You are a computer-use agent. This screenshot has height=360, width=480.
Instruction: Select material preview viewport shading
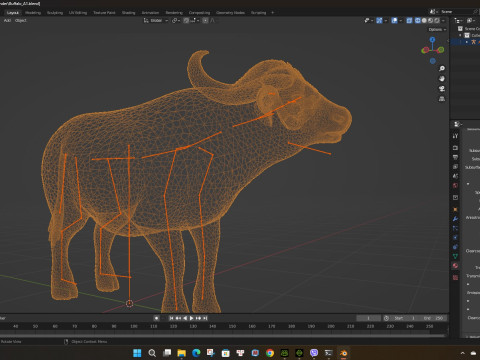[x=430, y=20]
